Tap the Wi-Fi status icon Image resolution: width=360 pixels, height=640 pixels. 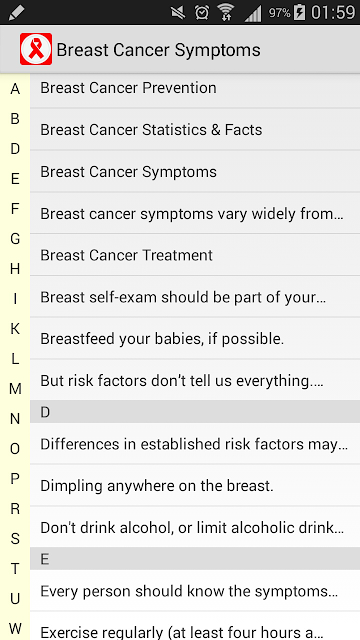(x=226, y=13)
